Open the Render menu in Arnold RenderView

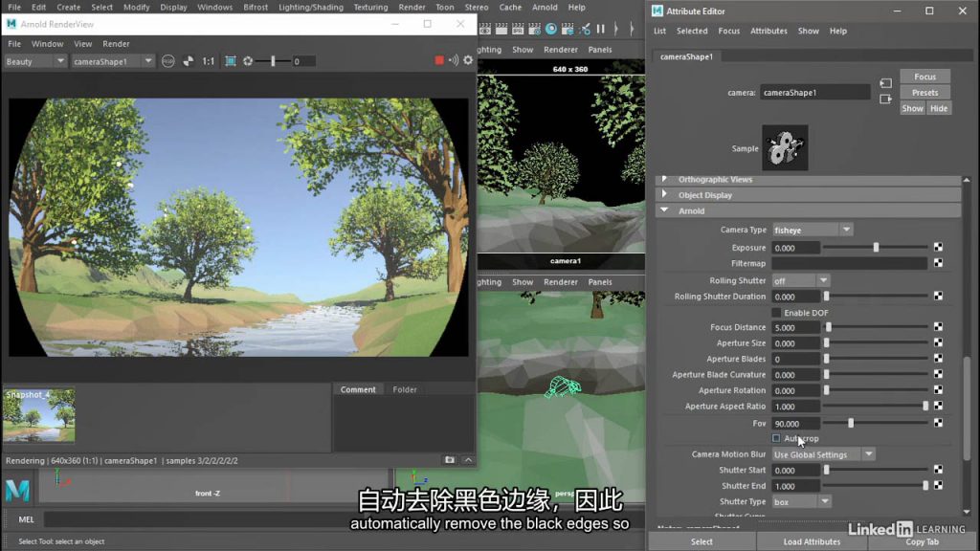pos(116,44)
